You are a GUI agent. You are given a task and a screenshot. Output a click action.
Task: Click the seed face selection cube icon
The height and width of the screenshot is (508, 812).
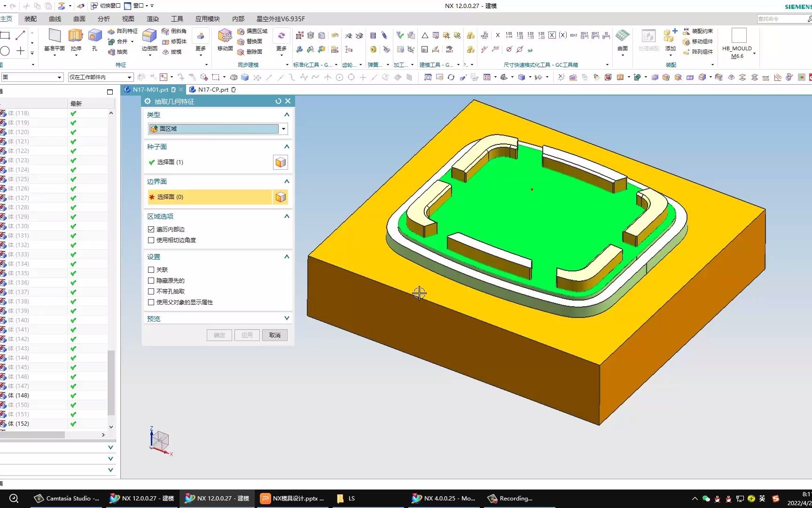click(281, 162)
